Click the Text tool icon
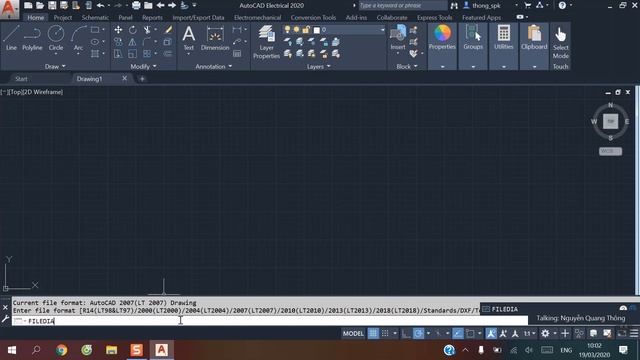This screenshot has width=640, height=360. point(189,38)
